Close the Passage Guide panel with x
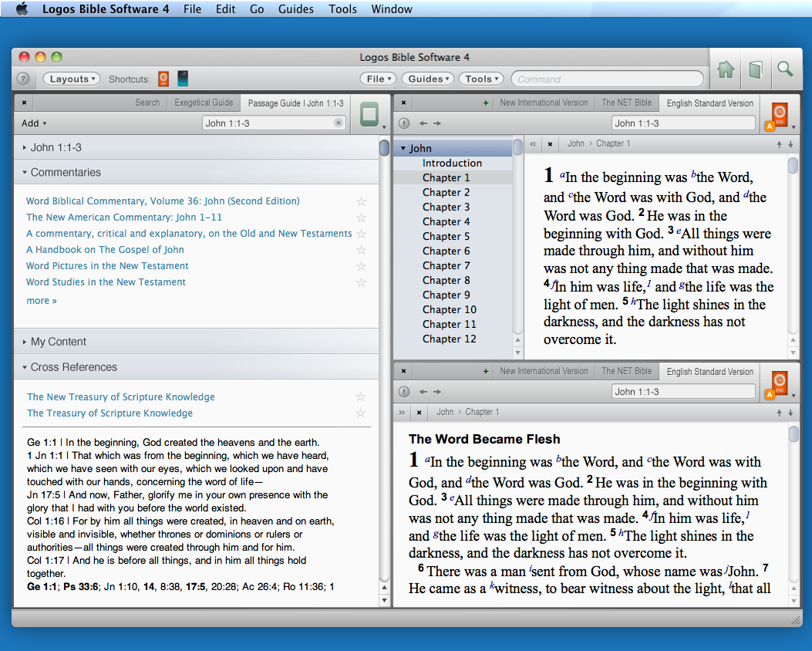812x651 pixels. click(25, 103)
